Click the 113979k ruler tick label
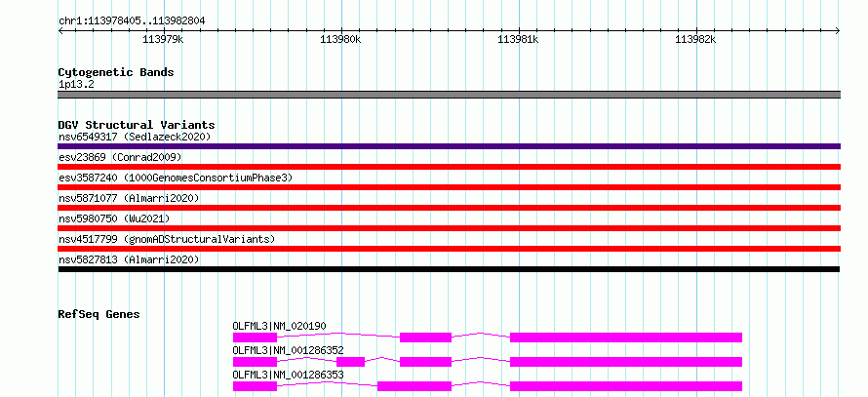 (163, 39)
